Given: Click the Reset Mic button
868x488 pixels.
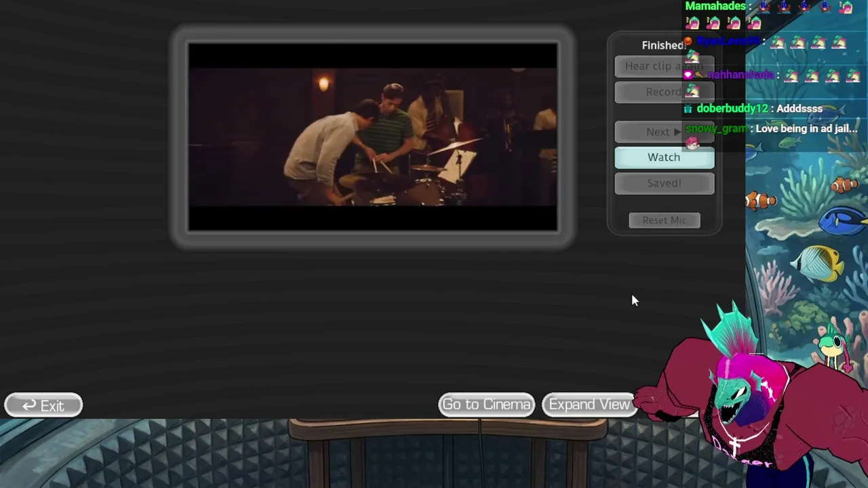Looking at the screenshot, I should (665, 220).
